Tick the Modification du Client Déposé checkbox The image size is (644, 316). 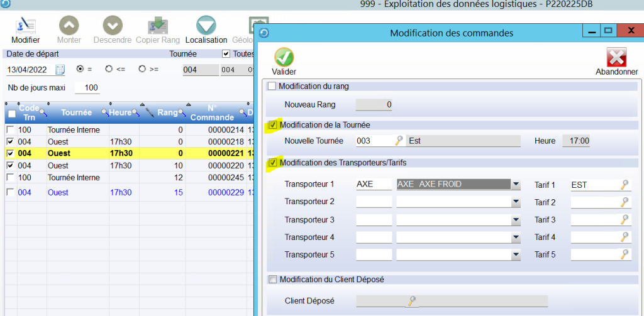click(x=272, y=280)
